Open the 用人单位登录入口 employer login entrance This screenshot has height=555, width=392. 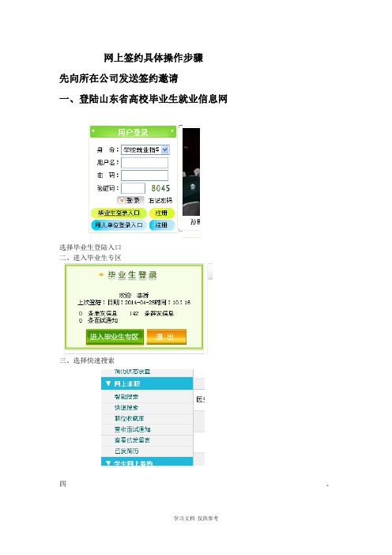click(x=119, y=225)
